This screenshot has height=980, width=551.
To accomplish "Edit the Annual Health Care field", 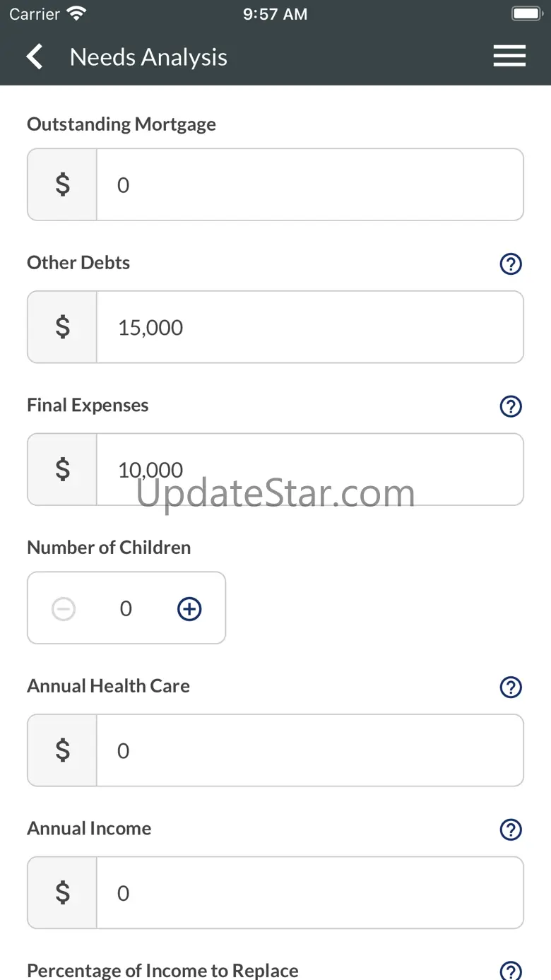I will coord(309,750).
